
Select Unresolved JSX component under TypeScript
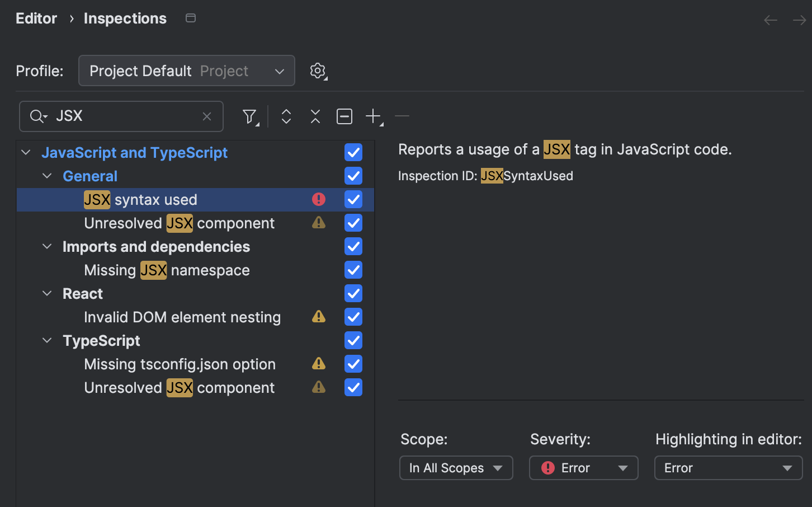point(179,387)
